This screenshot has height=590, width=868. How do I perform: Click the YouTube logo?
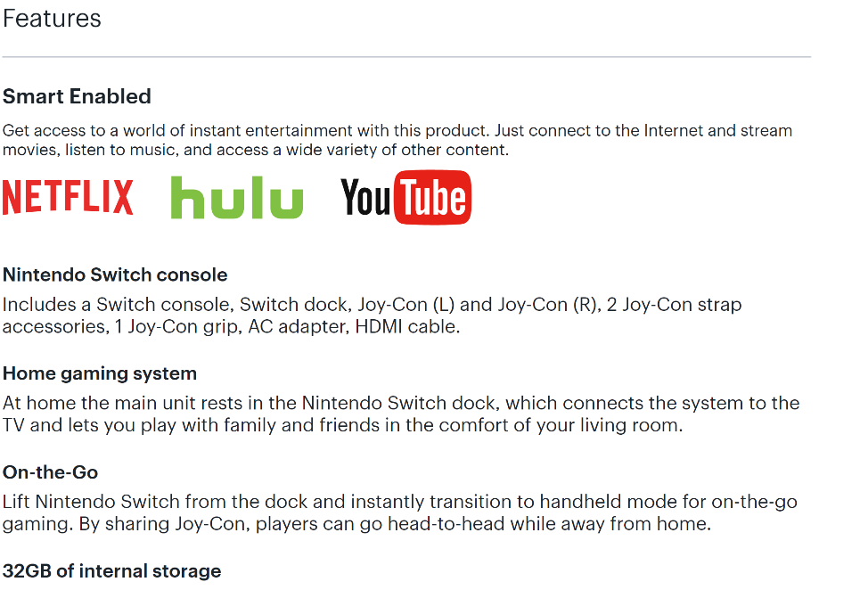(x=405, y=198)
